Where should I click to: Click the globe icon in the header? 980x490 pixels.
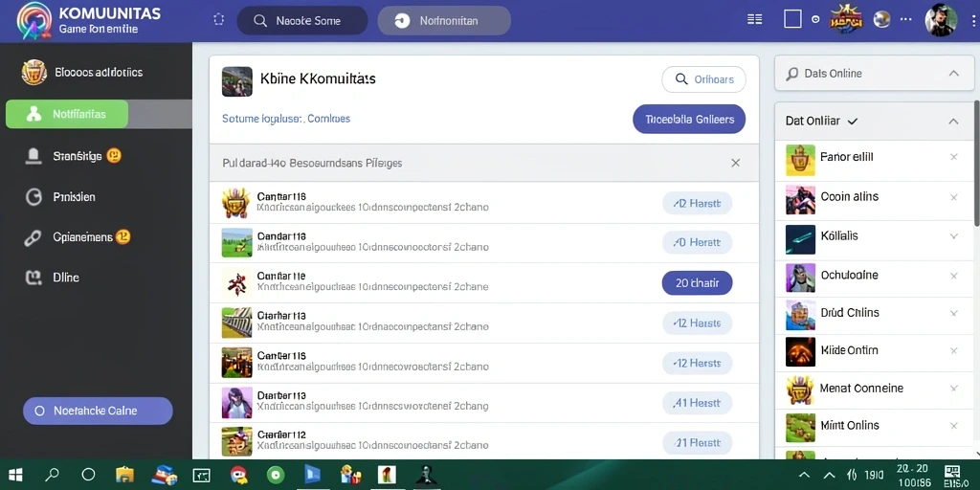pos(881,19)
